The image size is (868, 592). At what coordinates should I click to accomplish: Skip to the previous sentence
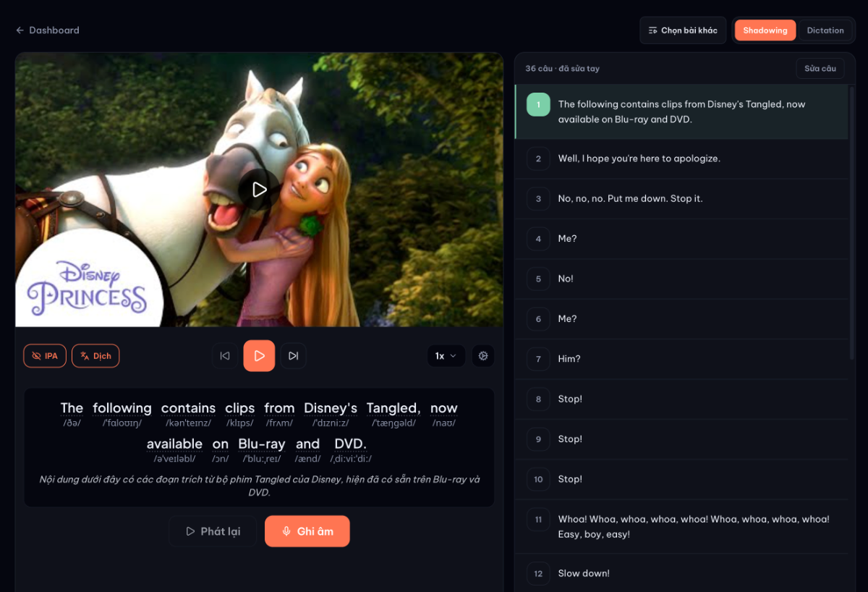tap(225, 356)
